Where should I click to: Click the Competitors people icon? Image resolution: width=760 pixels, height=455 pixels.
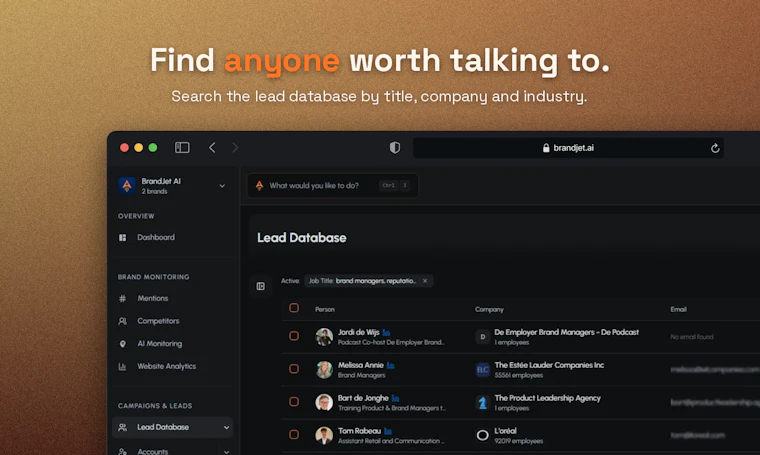[123, 321]
